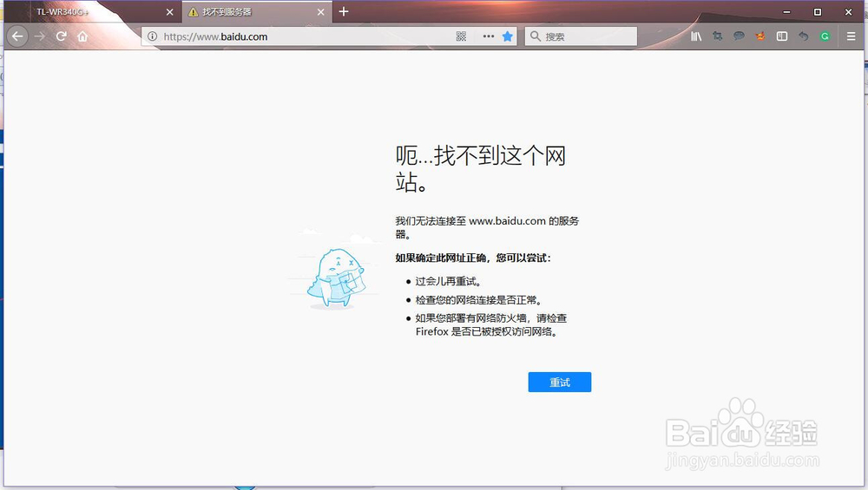The width and height of the screenshot is (868, 490).
Task: Open the green Grammarly extension icon
Action: 825,36
